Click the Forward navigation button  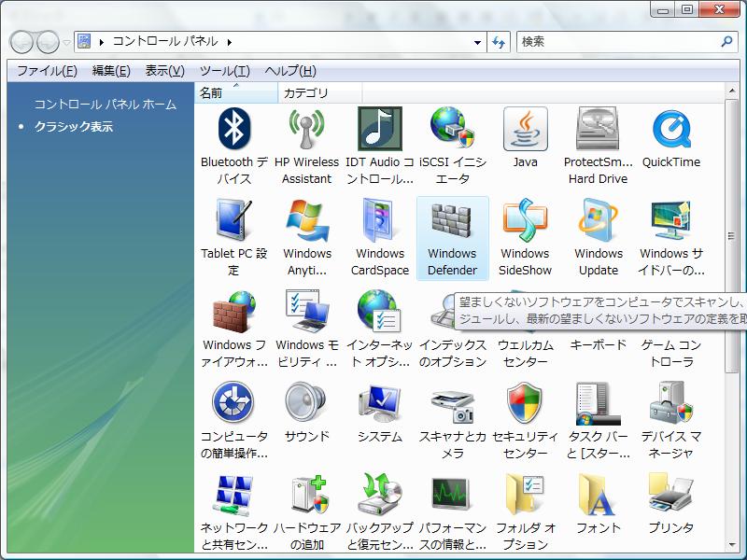[49, 42]
